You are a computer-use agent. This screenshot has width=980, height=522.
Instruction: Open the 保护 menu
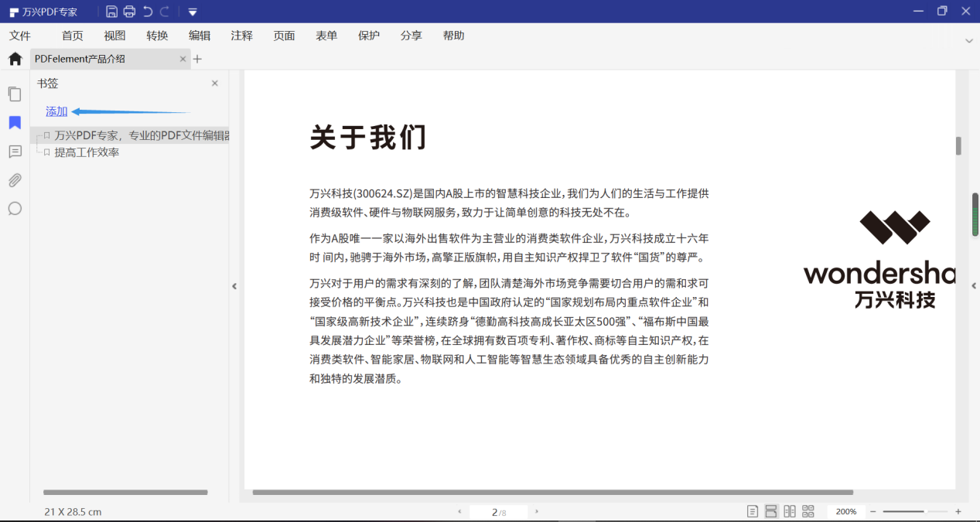(369, 36)
